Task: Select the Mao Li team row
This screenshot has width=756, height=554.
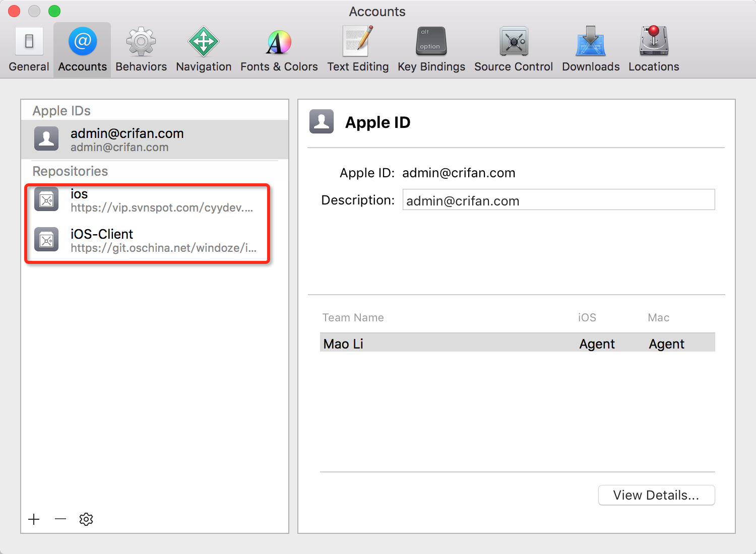Action: click(518, 343)
